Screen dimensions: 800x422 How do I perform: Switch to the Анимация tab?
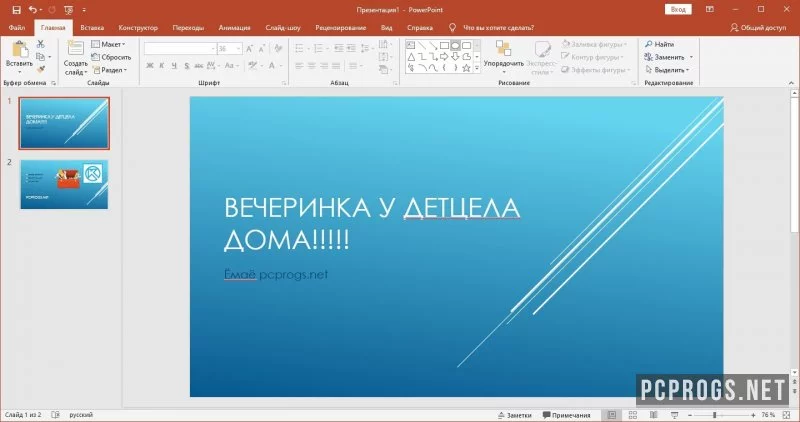(234, 28)
